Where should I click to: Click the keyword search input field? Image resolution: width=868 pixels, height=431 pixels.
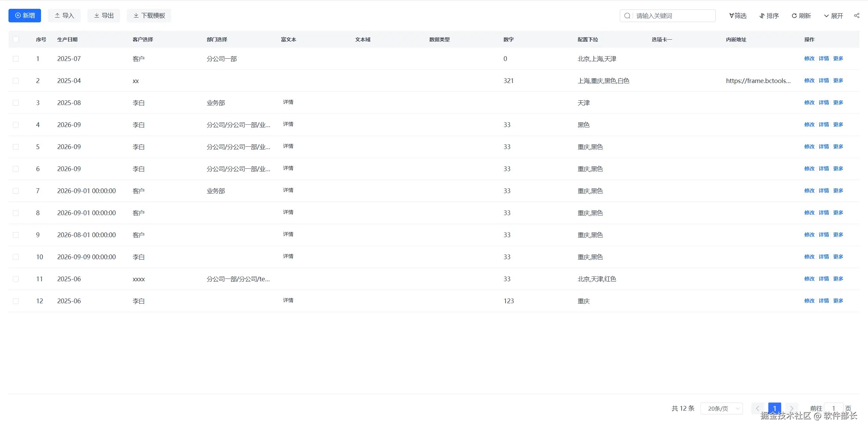(x=673, y=16)
